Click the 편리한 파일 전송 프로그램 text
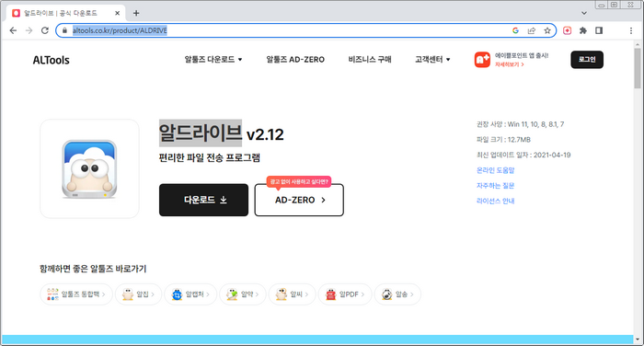 210,157
